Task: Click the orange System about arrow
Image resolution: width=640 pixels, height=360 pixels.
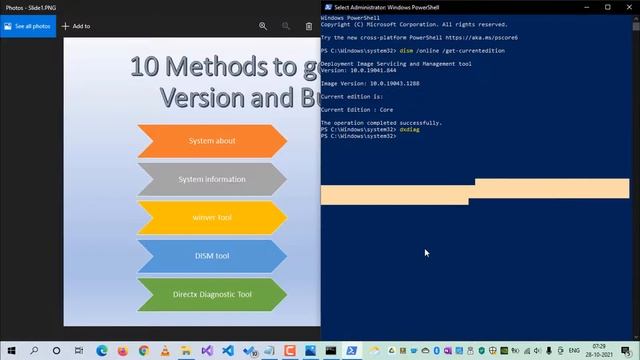Action: coord(212,141)
